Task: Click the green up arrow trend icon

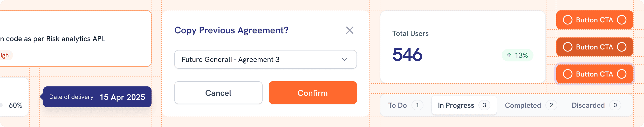Action: [509, 55]
